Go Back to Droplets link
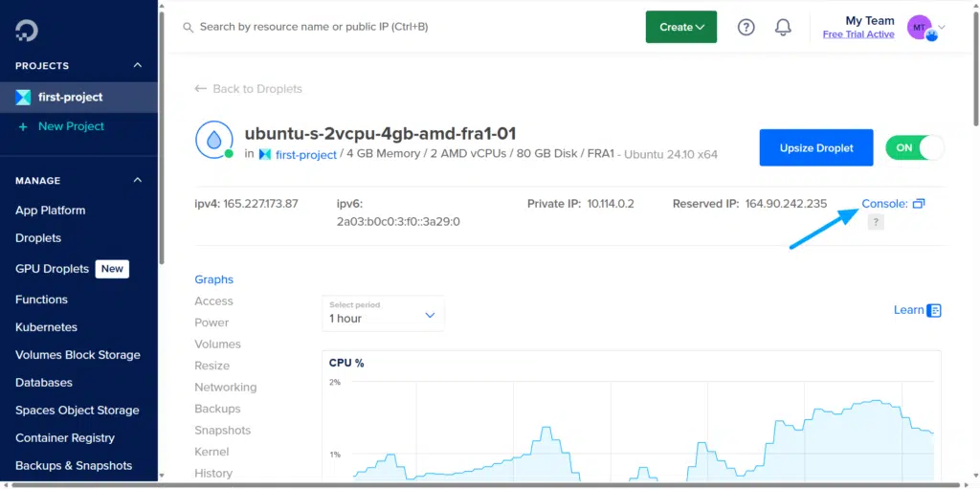The image size is (980, 489). (x=248, y=89)
